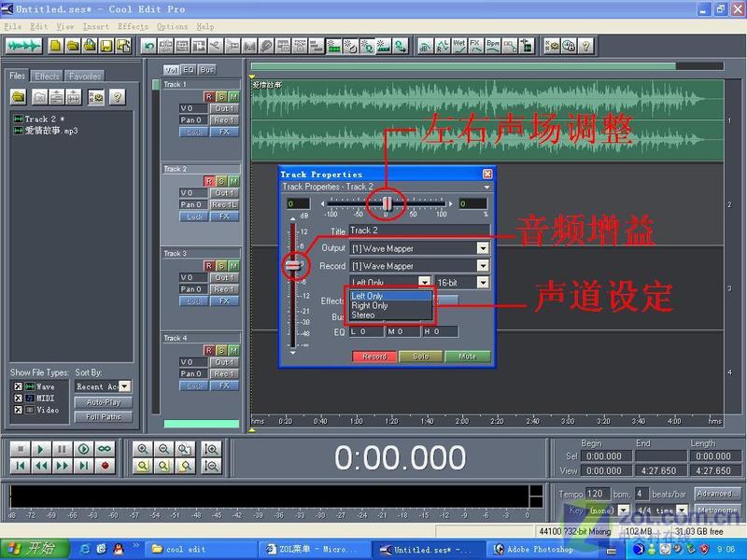Click Go to End transport button
The height and width of the screenshot is (560, 747).
83,466
